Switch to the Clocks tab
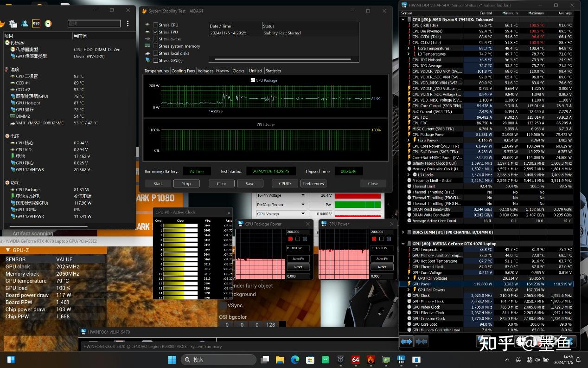588x368 pixels. pos(238,71)
